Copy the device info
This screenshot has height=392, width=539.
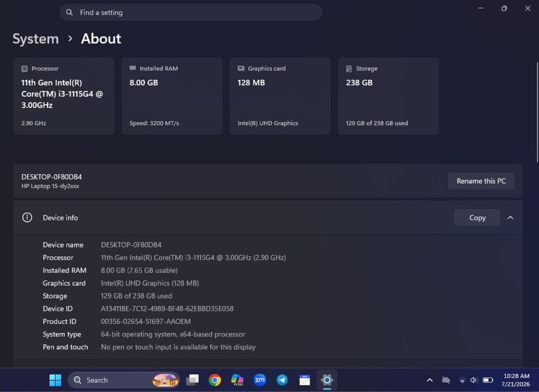coord(477,218)
